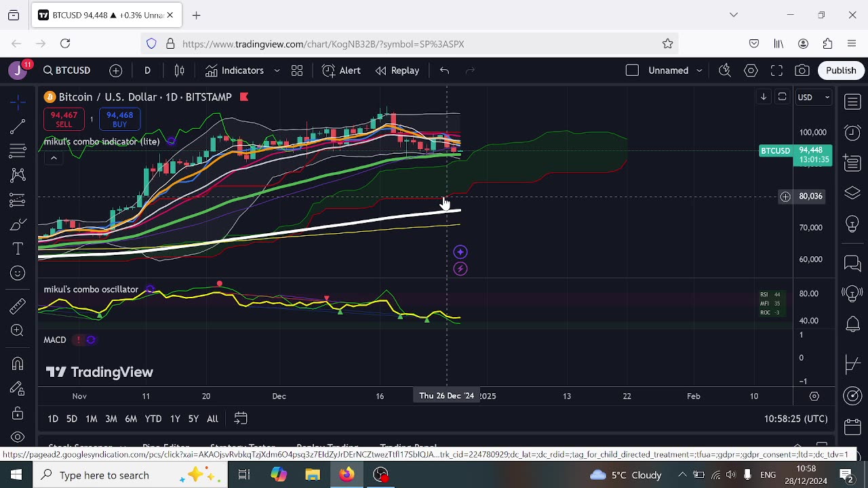Publish the chart idea
Image resolution: width=868 pixels, height=488 pixels.
click(841, 70)
